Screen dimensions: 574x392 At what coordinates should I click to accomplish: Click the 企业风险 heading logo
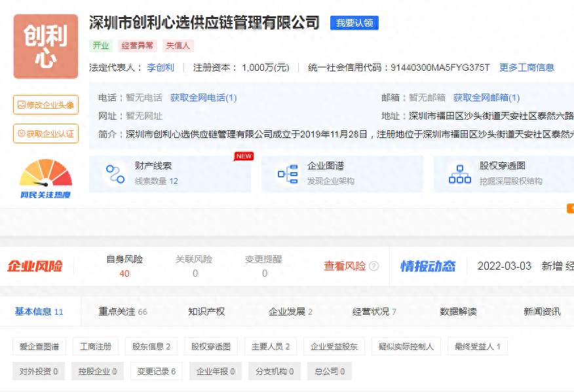[35, 266]
